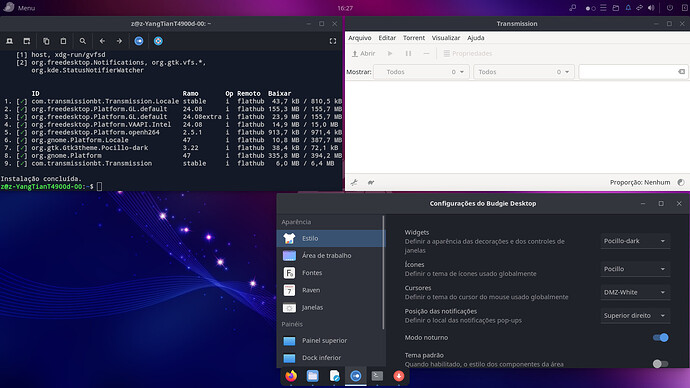Click the copy icon in terminal toolbar

[46, 41]
